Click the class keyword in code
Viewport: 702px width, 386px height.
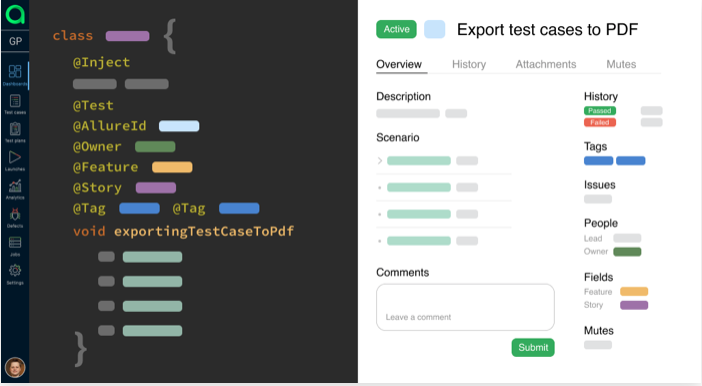tap(73, 35)
